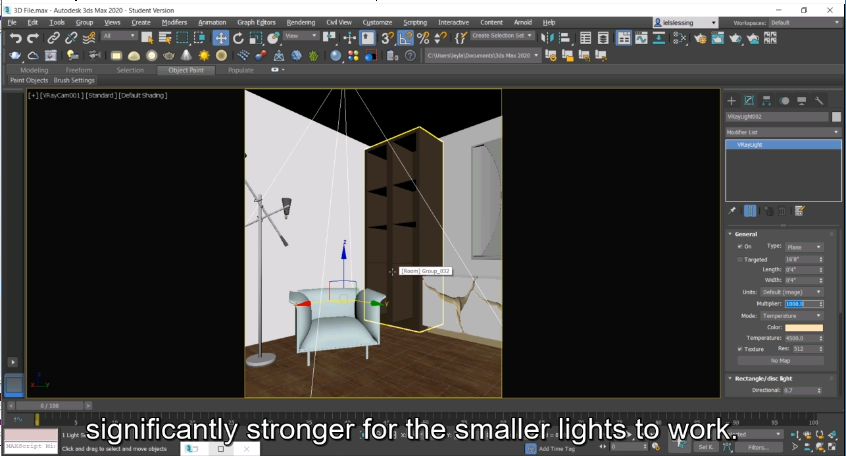Undo the last action
Viewport: 846px width, 456px height.
16,38
